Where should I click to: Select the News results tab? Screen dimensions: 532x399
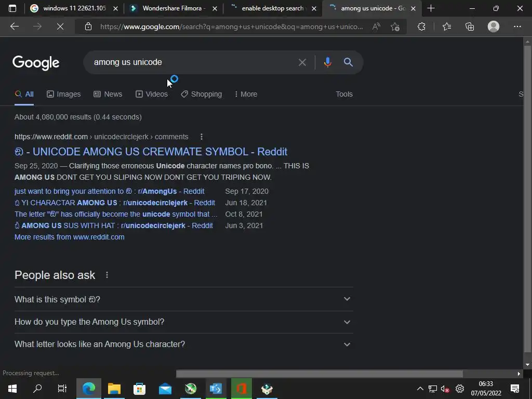[x=108, y=94]
